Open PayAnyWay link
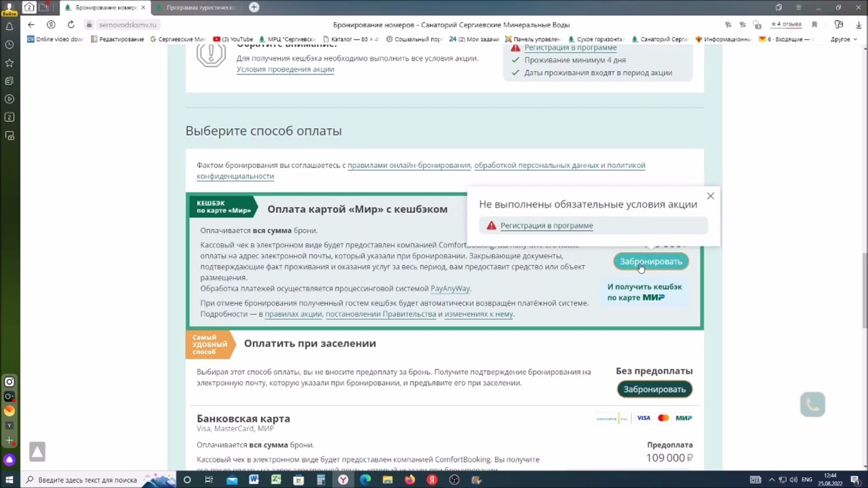Image resolution: width=868 pixels, height=488 pixels. (450, 289)
